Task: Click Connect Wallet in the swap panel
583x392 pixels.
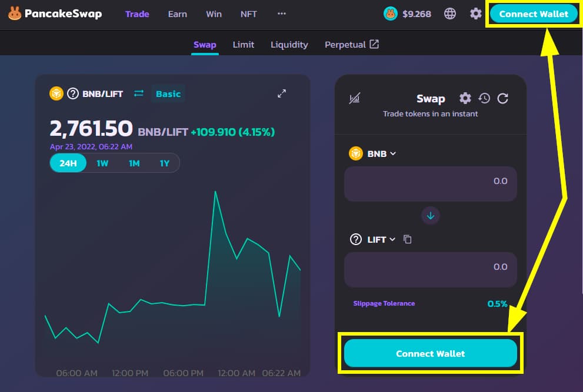Action: [431, 353]
